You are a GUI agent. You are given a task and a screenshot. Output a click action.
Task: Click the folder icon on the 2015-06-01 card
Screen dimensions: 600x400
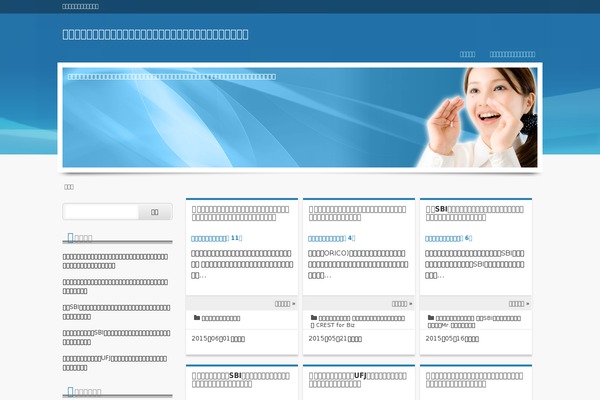[x=197, y=318]
